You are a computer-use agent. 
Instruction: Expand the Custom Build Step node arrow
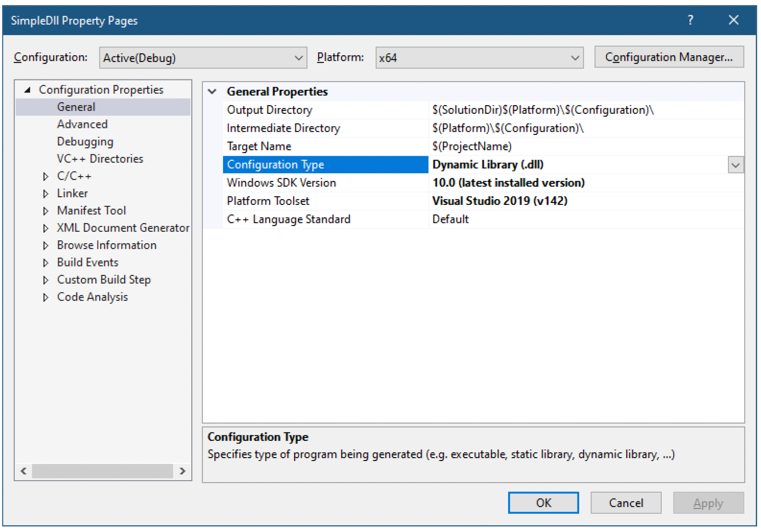46,280
